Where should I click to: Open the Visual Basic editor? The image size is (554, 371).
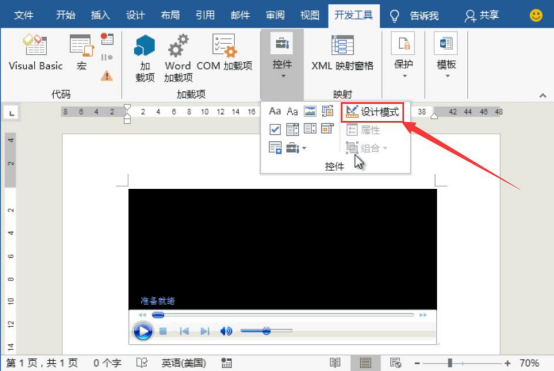(35, 52)
